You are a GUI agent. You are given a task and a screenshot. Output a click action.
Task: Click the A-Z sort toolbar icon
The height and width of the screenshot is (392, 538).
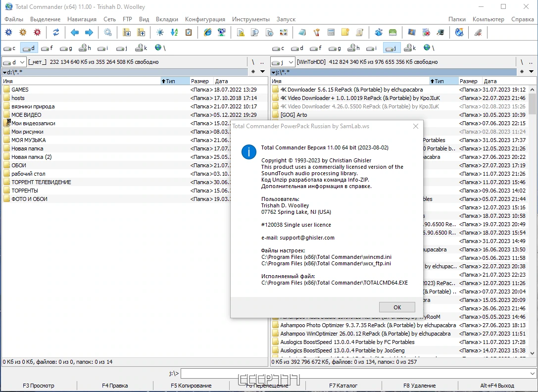[174, 33]
